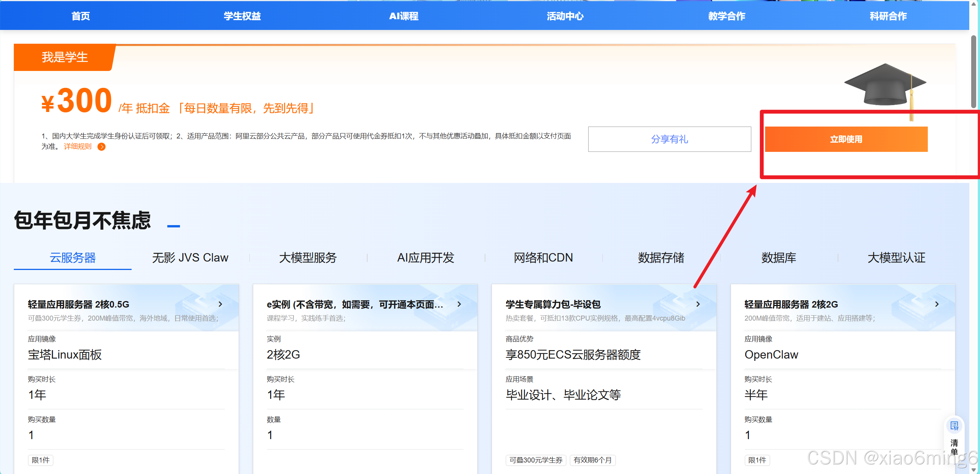Click the 1年 duration in e实例 card

pos(276,395)
